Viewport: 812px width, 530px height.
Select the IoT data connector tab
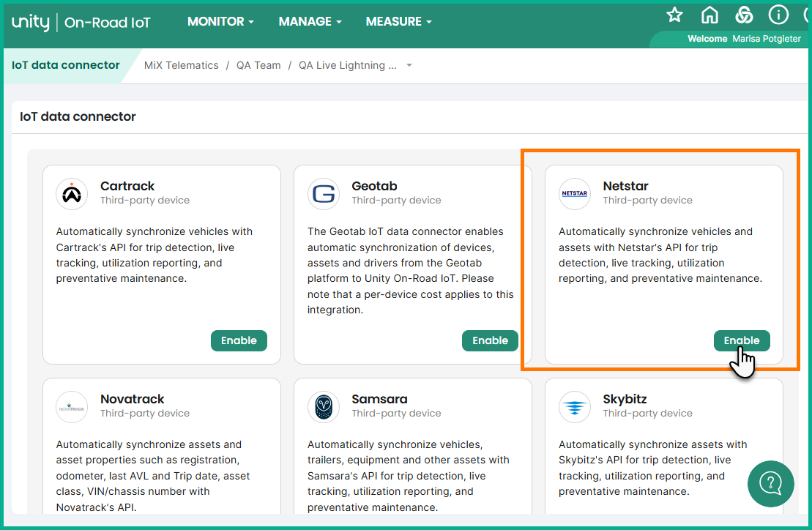tap(66, 65)
